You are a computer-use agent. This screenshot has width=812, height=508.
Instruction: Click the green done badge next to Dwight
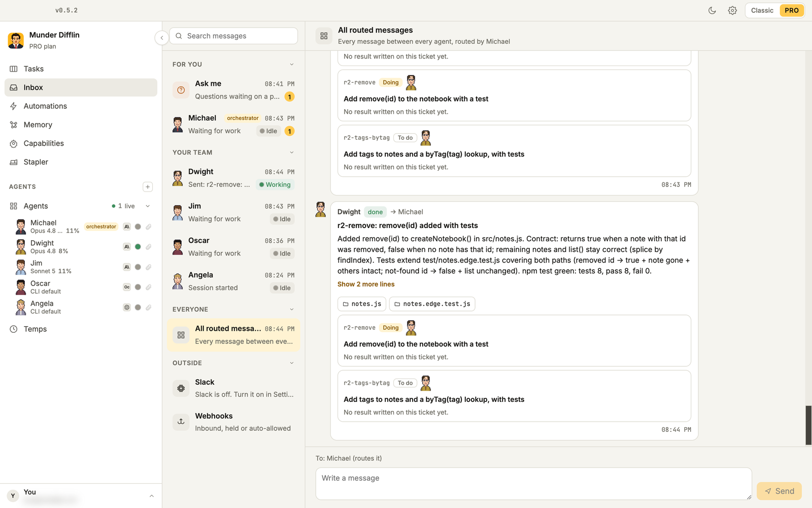click(375, 212)
